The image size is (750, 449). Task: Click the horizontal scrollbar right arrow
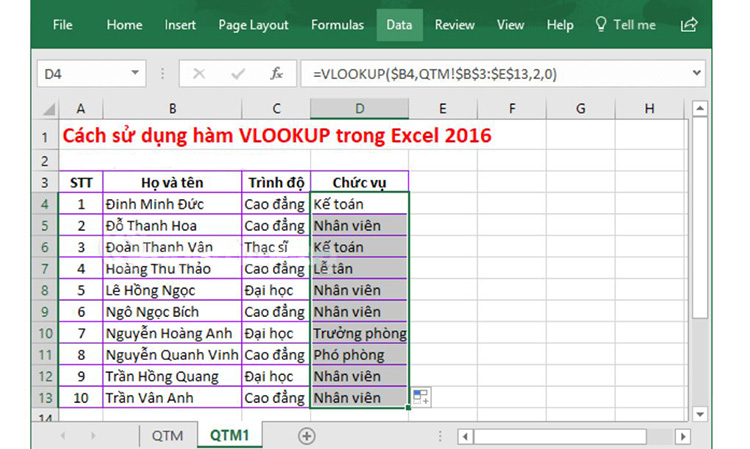click(683, 436)
